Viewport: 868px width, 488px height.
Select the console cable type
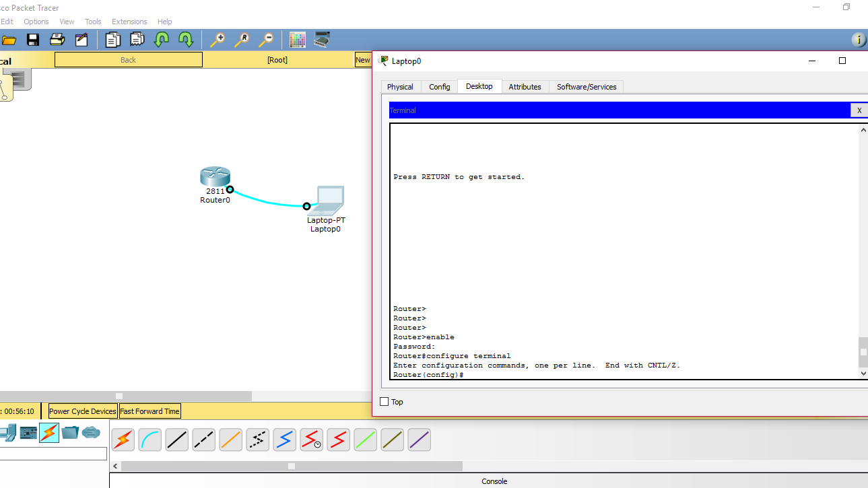point(150,440)
